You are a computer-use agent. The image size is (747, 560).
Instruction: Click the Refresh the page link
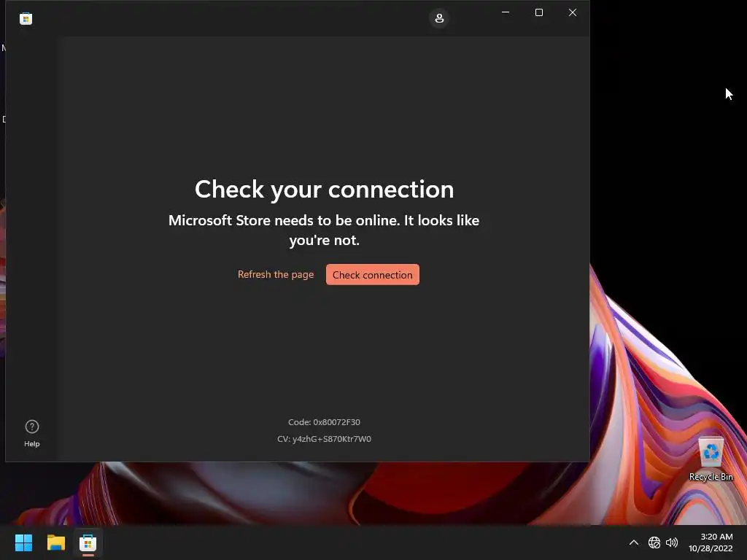[275, 274]
